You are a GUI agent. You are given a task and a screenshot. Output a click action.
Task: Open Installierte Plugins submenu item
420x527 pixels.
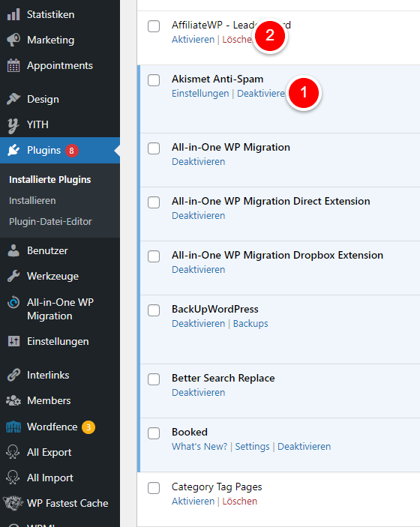(x=50, y=180)
